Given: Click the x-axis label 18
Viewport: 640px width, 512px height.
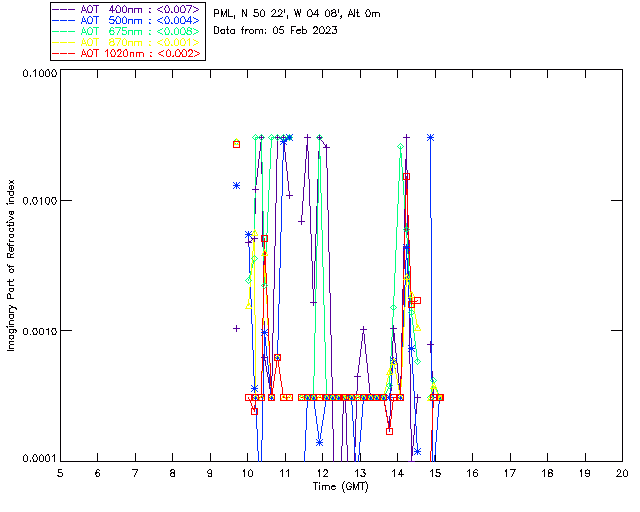Looking at the screenshot, I should coord(547,473).
